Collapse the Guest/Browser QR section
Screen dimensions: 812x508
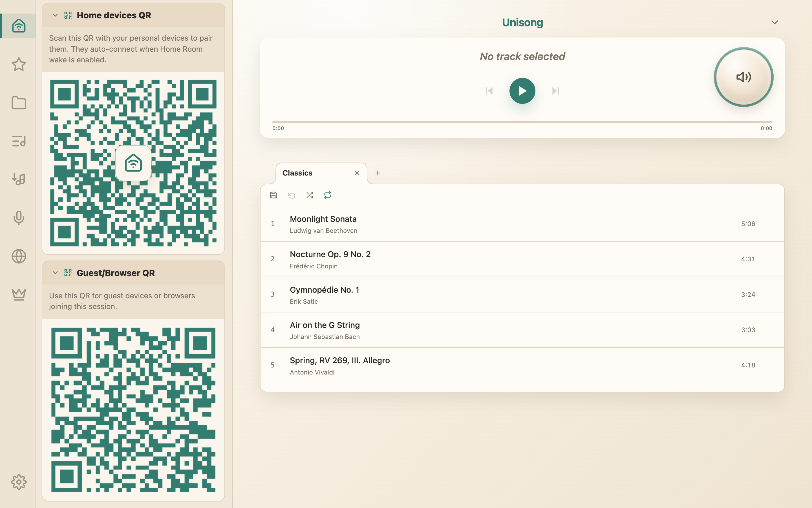click(55, 273)
